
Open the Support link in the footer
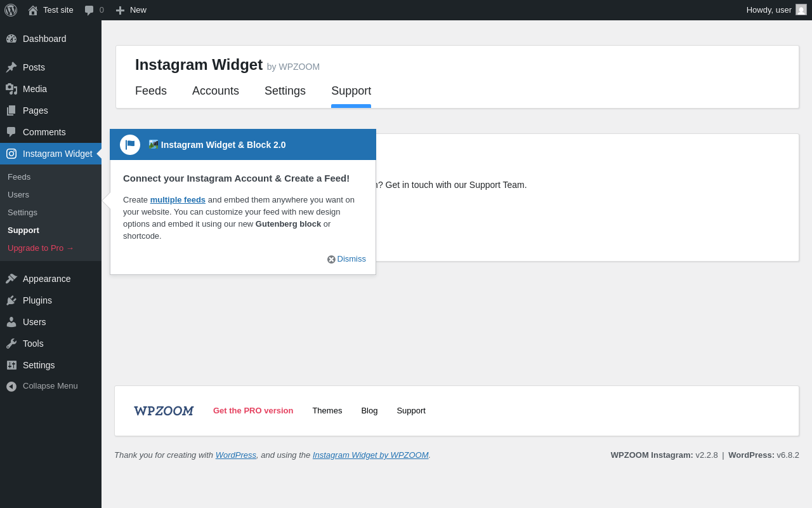point(411,411)
